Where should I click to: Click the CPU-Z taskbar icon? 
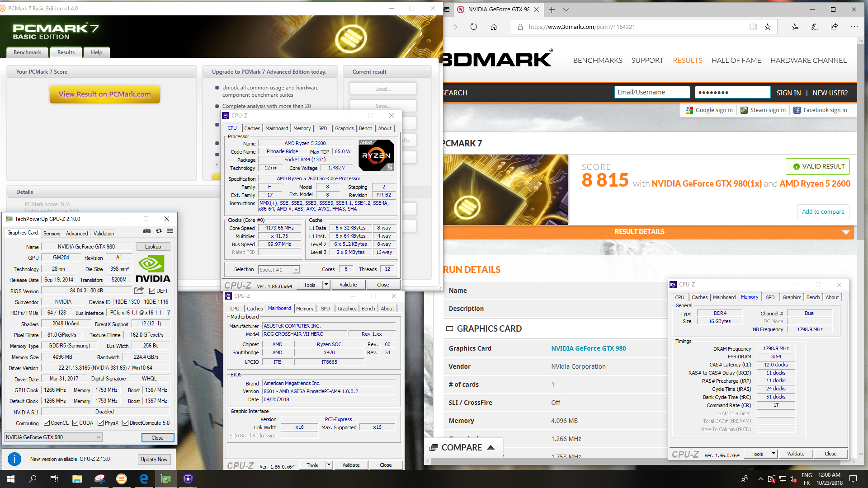pyautogui.click(x=188, y=479)
